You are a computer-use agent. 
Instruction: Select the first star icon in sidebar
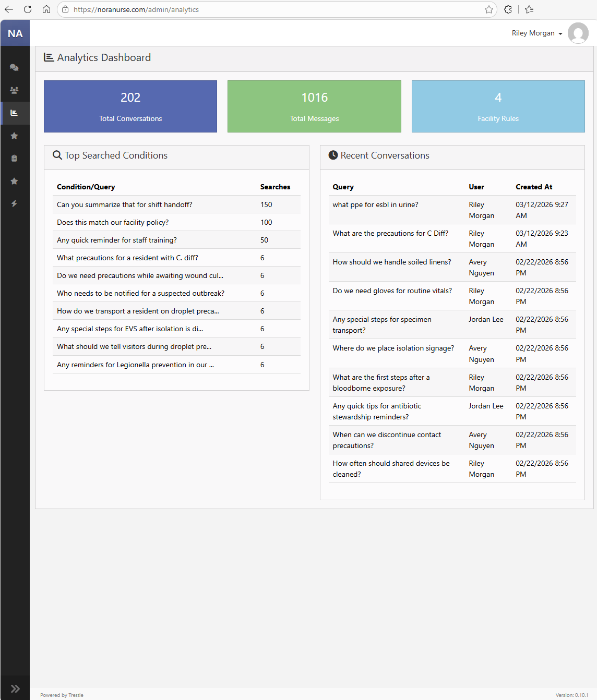click(15, 136)
